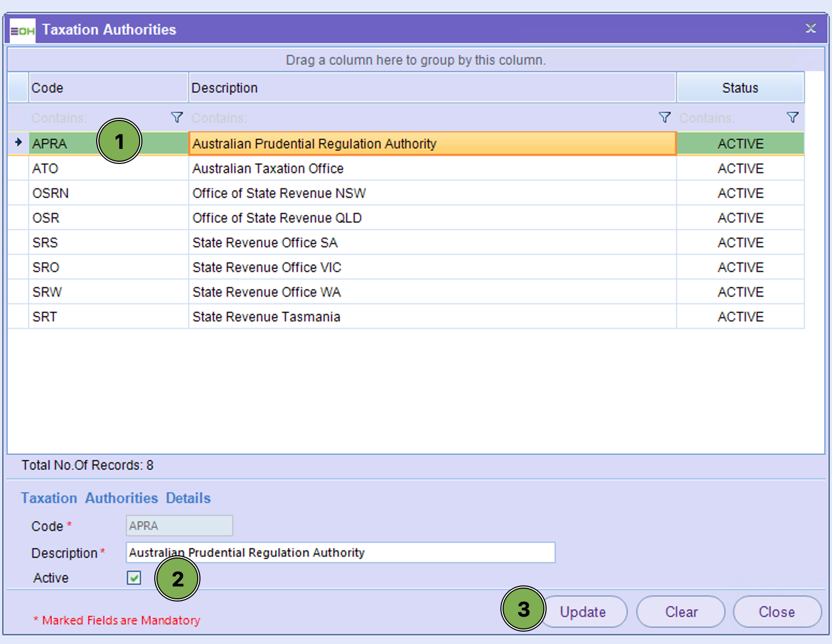Click the Close button at bottom
Image resolution: width=832 pixels, height=644 pixels.
pyautogui.click(x=776, y=612)
